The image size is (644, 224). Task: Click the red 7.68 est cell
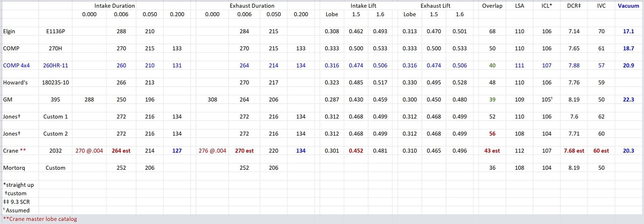[x=574, y=151]
